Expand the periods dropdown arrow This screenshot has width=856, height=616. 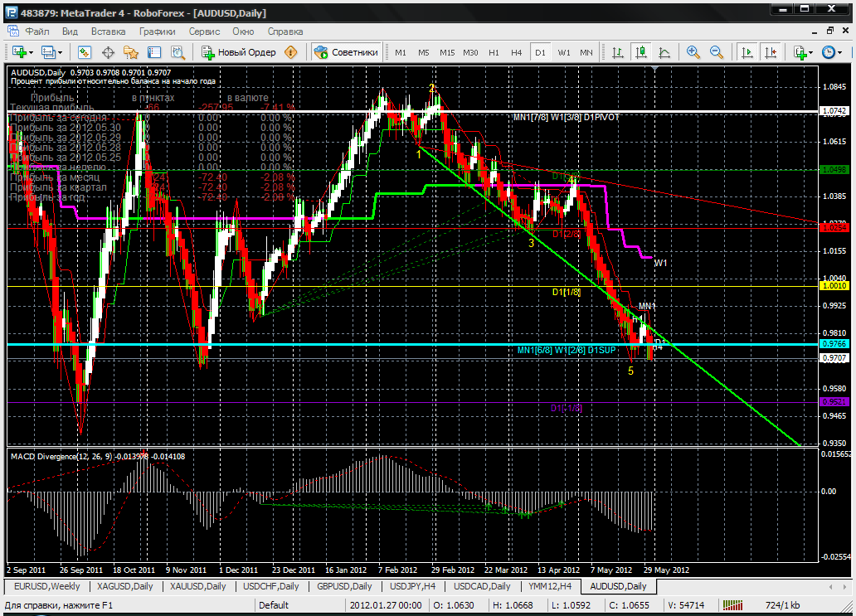(839, 53)
